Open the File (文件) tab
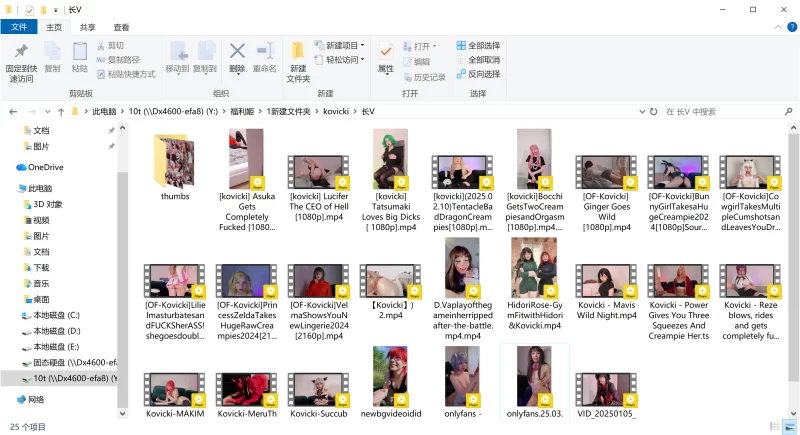This screenshot has width=800, height=435. point(19,27)
